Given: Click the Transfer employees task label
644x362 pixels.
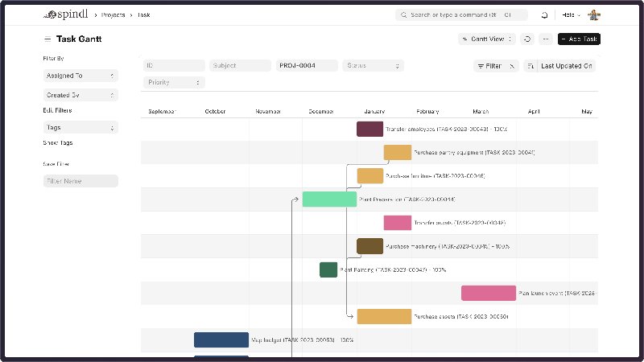Looking at the screenshot, I should click(447, 129).
